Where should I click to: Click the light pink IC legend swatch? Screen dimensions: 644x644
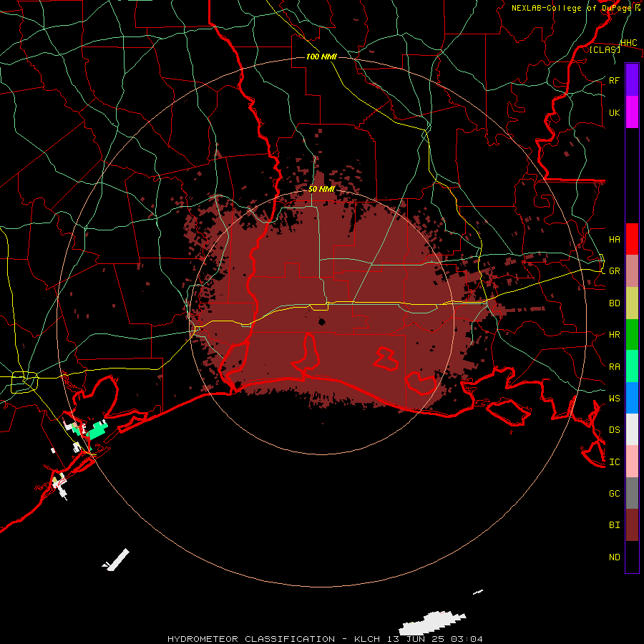tap(632, 462)
